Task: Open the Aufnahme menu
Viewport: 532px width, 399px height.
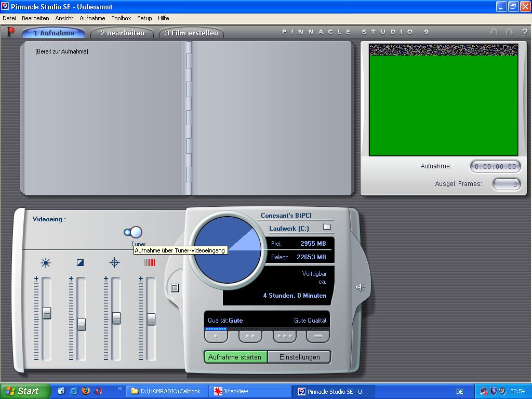Action: click(92, 18)
